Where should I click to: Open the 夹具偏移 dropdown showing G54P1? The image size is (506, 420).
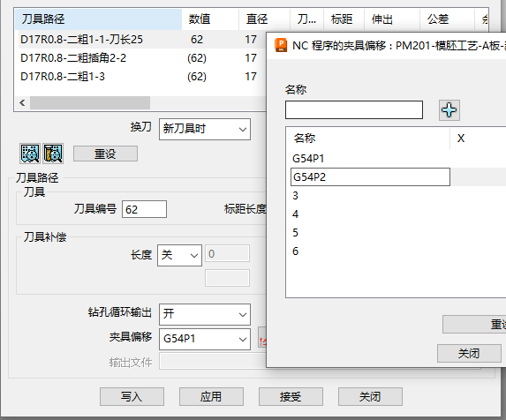pos(205,339)
